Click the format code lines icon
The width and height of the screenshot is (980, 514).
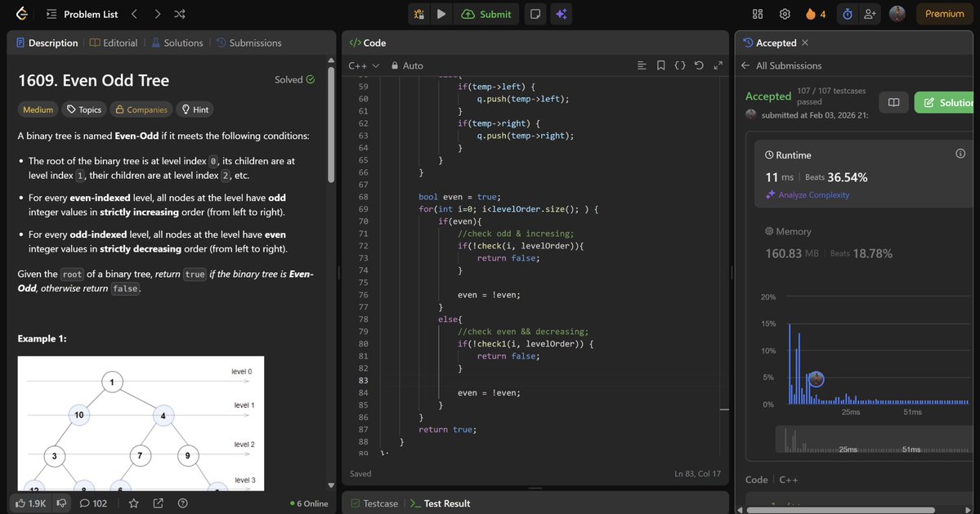pyautogui.click(x=642, y=65)
